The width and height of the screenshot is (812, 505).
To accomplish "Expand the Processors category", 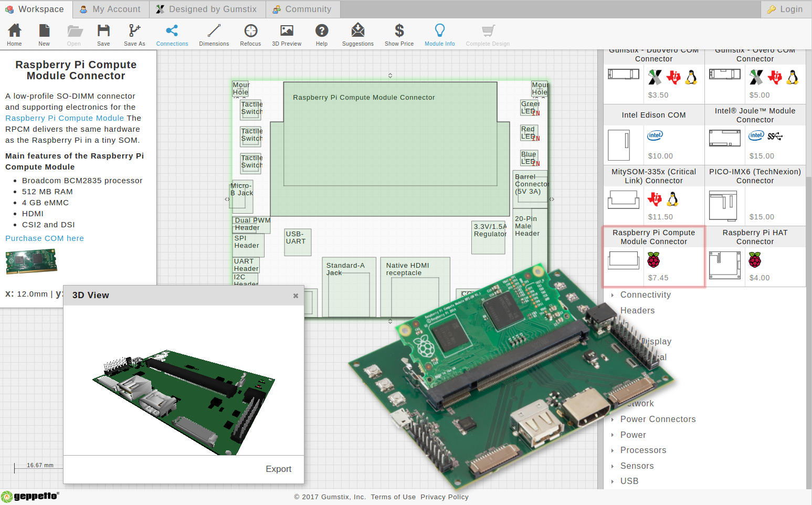I will point(643,450).
